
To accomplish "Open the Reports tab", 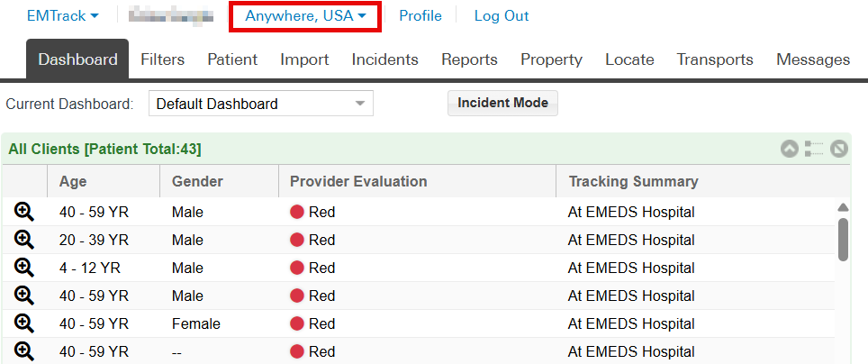I will click(x=469, y=59).
